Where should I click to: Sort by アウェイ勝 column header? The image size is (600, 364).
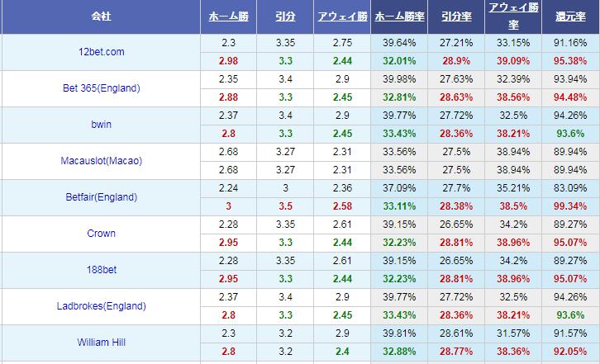pyautogui.click(x=342, y=17)
